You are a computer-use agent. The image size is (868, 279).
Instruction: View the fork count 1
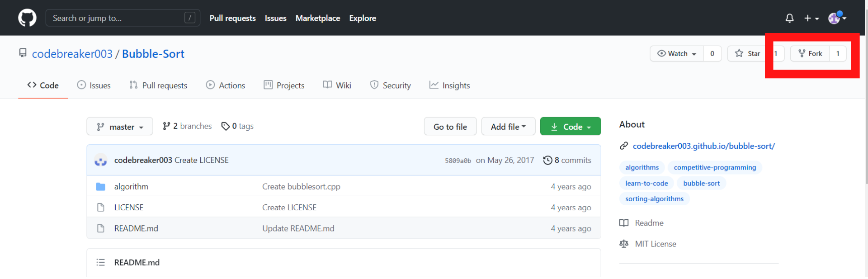point(838,53)
